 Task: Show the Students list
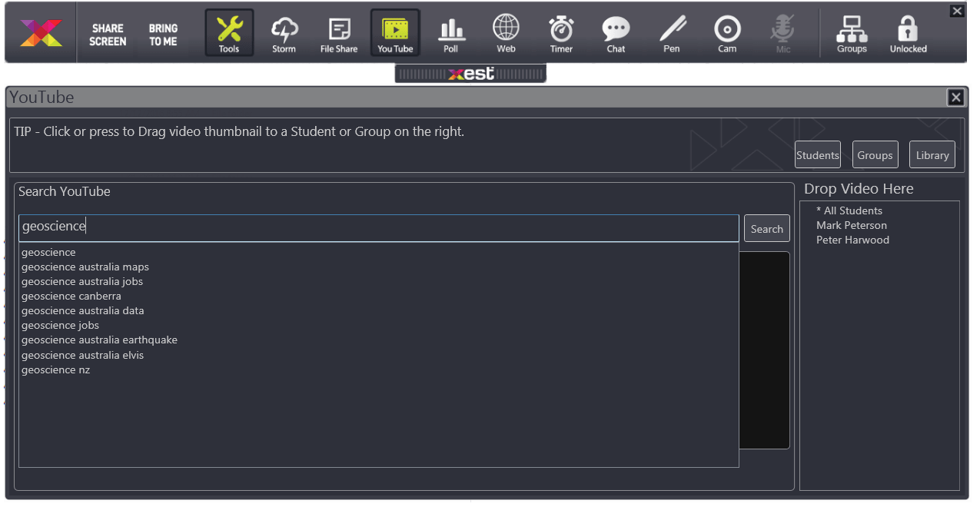(x=818, y=154)
